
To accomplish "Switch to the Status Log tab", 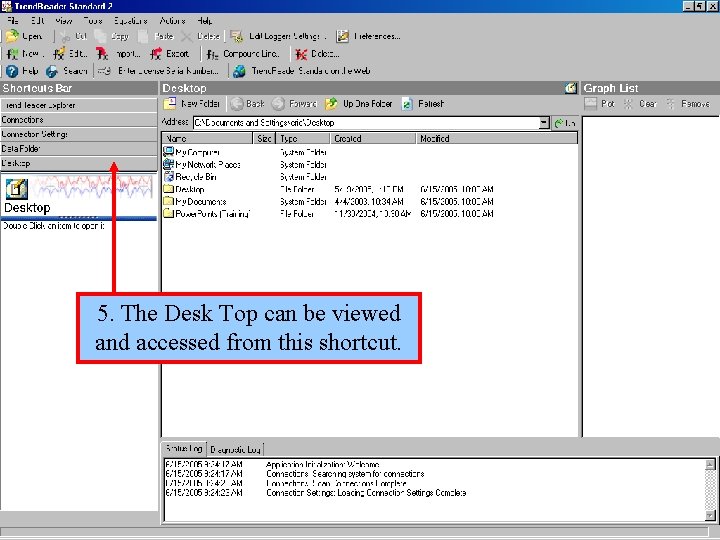I will coord(184,449).
